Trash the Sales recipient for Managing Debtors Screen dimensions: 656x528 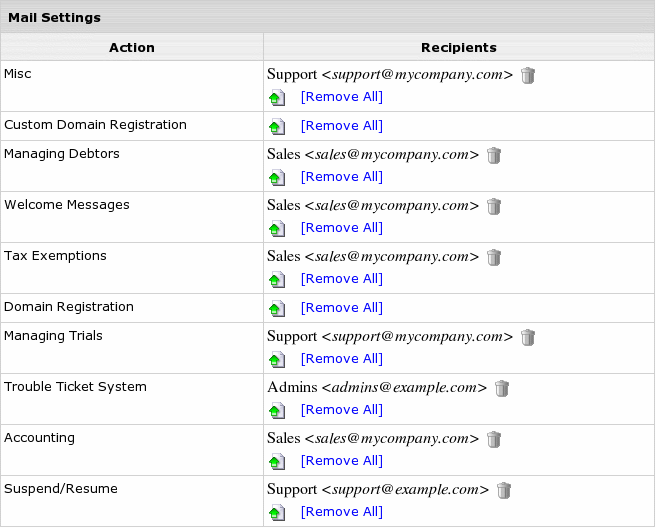(494, 156)
